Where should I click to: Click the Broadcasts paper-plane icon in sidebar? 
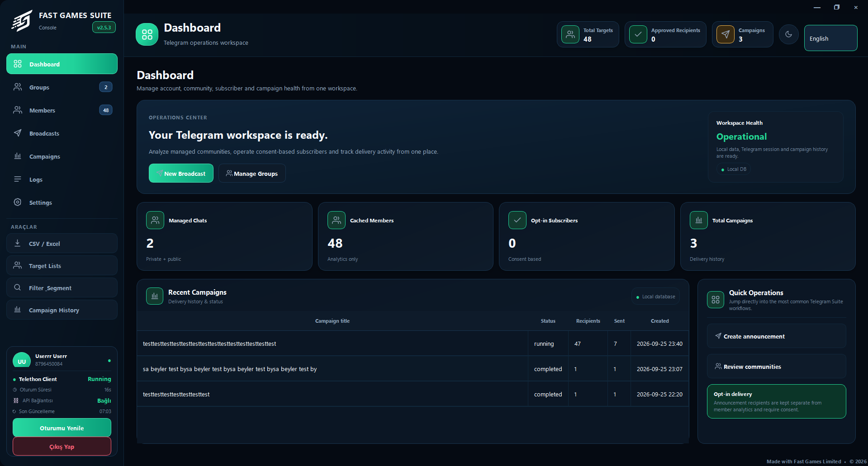pos(18,133)
